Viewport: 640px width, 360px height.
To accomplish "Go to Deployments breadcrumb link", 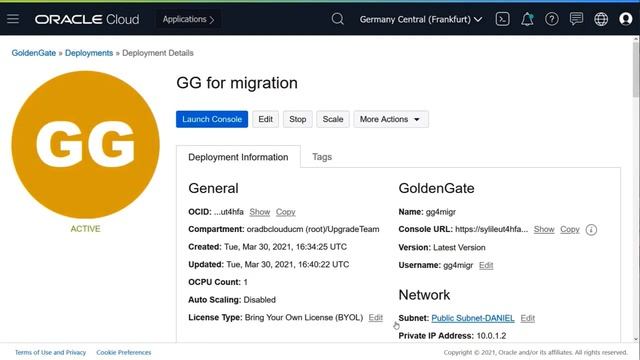I will [x=89, y=53].
